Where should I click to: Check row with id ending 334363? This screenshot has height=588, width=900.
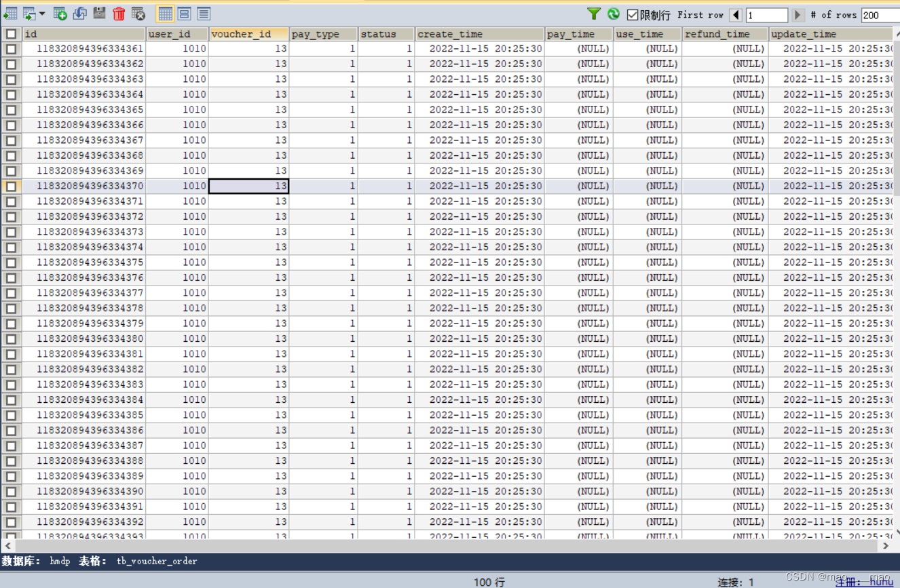(11, 79)
